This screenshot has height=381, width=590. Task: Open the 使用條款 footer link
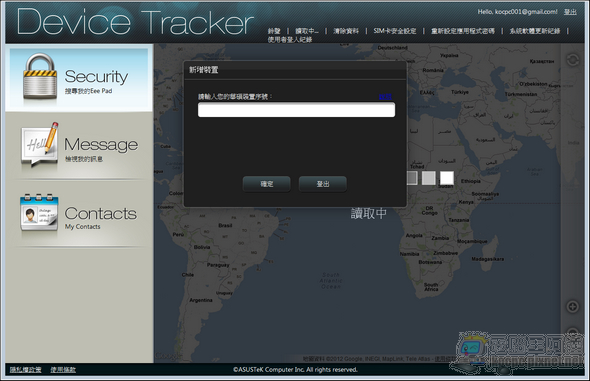point(63,370)
